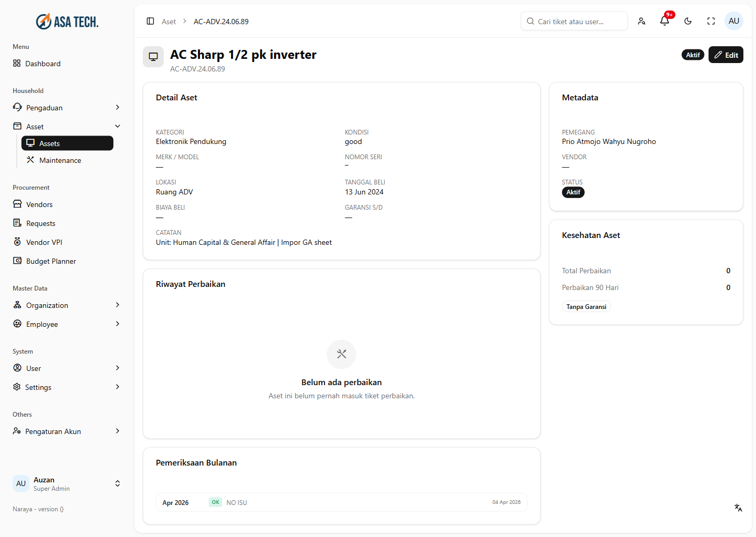Open Vendor VPI page
Viewport: 756px width, 537px height.
click(67, 242)
